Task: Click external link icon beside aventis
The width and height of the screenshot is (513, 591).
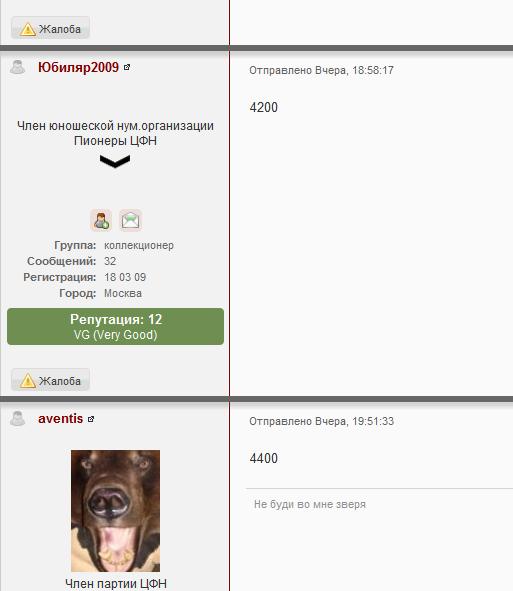Action: click(91, 419)
